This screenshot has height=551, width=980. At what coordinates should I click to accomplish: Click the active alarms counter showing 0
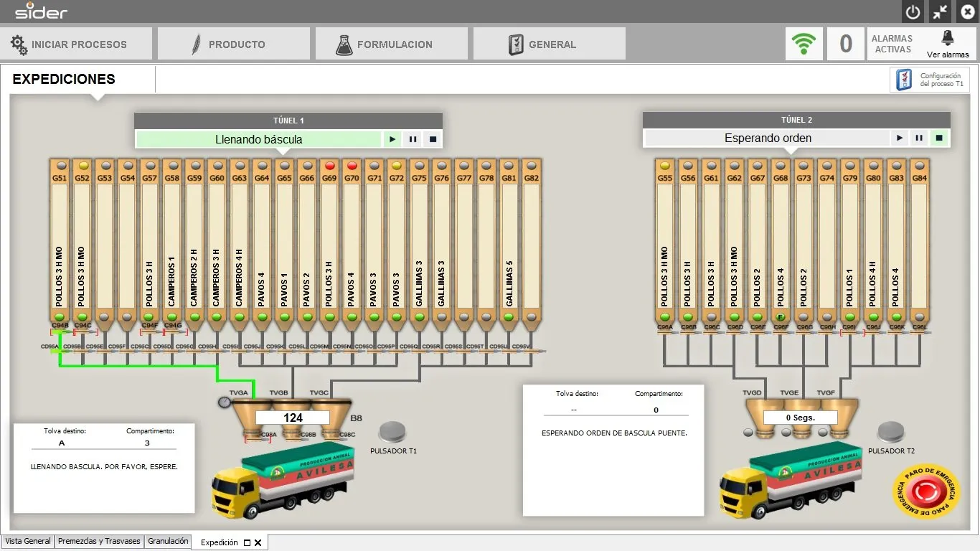[846, 44]
